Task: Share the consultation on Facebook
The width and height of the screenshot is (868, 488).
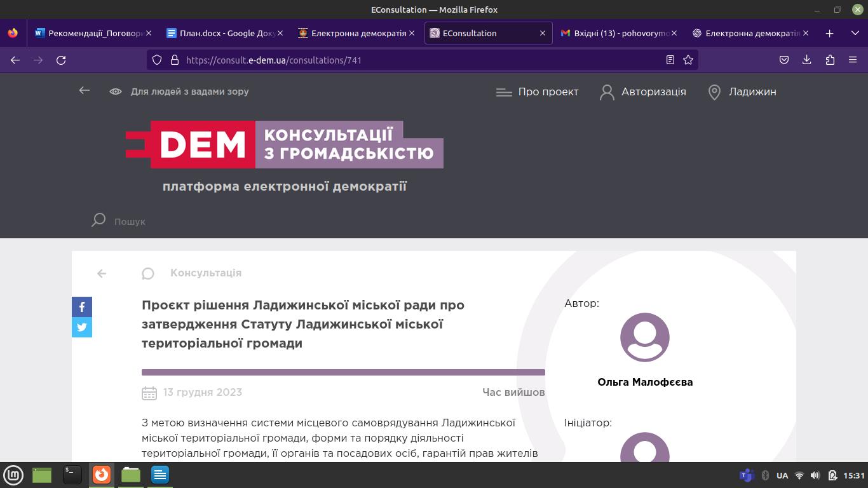Action: pyautogui.click(x=82, y=307)
